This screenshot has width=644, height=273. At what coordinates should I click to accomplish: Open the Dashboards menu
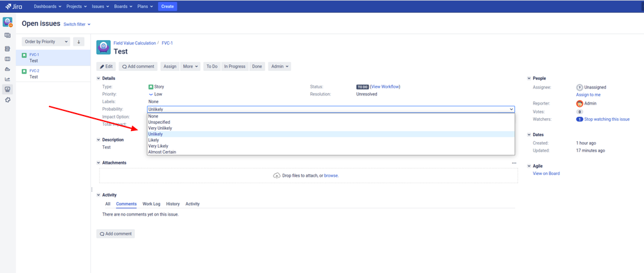point(48,6)
